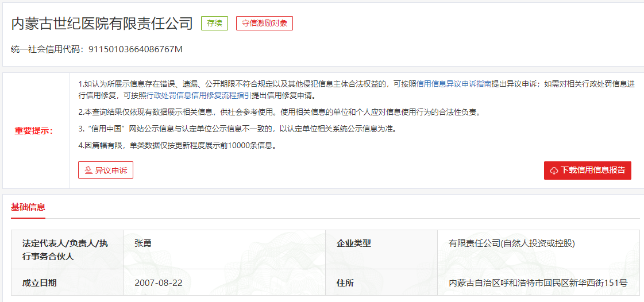
Task: Click notice 2 beginning 本查询结果仅依现有数据
Action: tap(279, 112)
